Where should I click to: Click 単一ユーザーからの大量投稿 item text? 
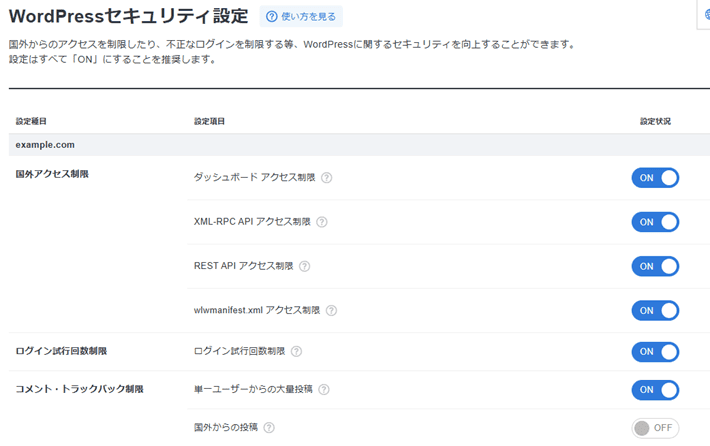tap(253, 389)
